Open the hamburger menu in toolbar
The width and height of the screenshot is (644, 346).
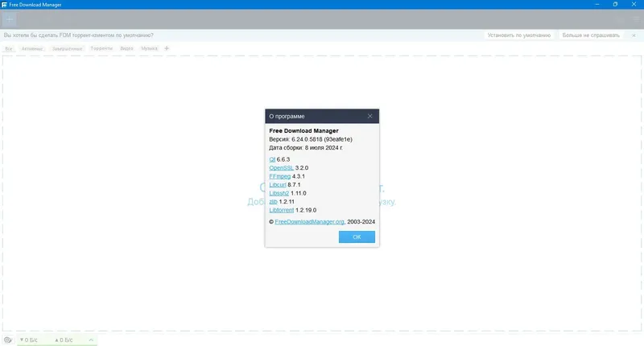click(x=636, y=19)
